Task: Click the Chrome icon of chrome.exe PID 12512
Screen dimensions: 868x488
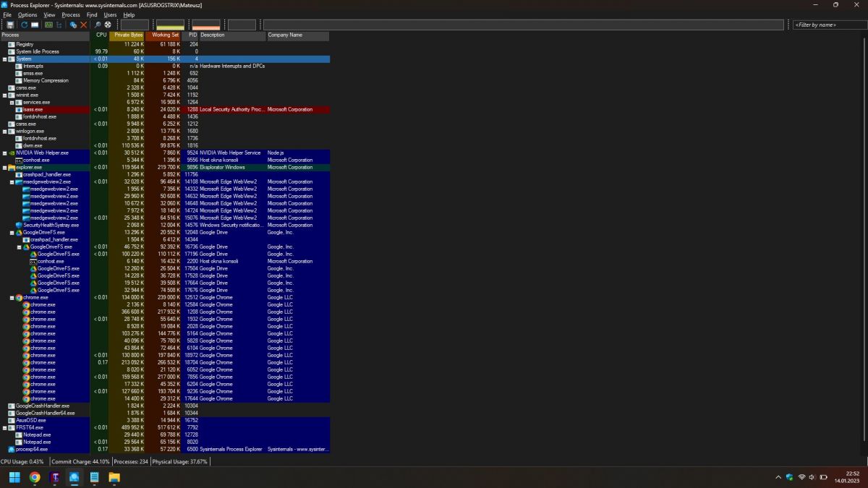Action: pyautogui.click(x=19, y=297)
